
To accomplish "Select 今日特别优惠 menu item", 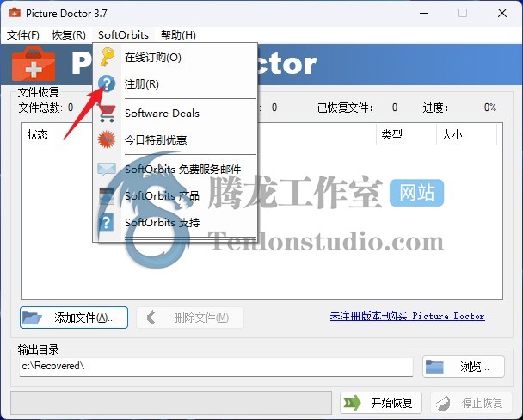I will (175, 139).
